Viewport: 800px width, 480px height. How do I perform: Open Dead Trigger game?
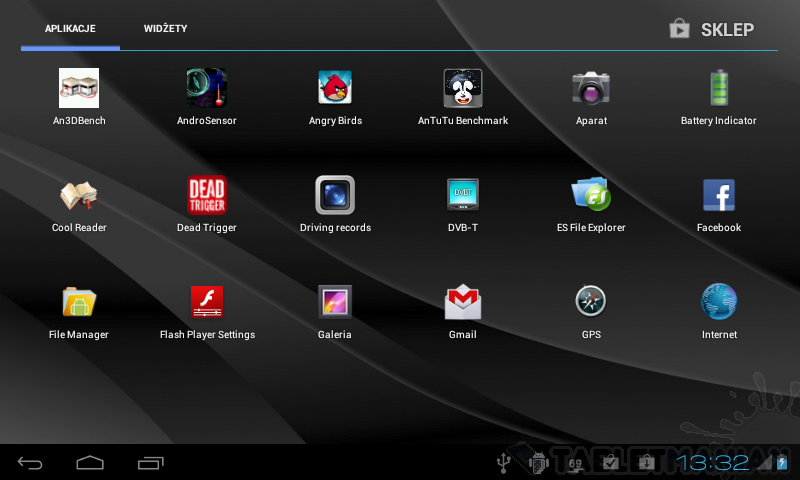[207, 195]
